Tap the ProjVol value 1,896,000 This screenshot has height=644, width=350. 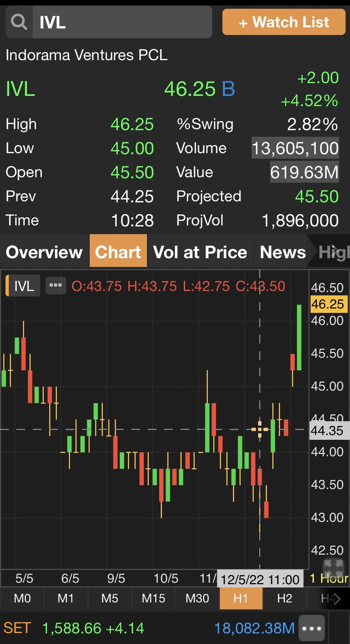pos(300,221)
